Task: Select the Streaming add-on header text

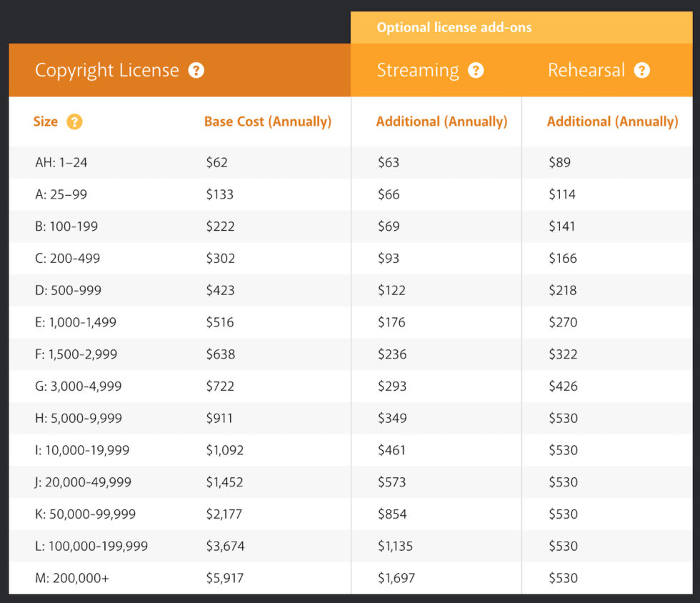Action: pos(418,71)
